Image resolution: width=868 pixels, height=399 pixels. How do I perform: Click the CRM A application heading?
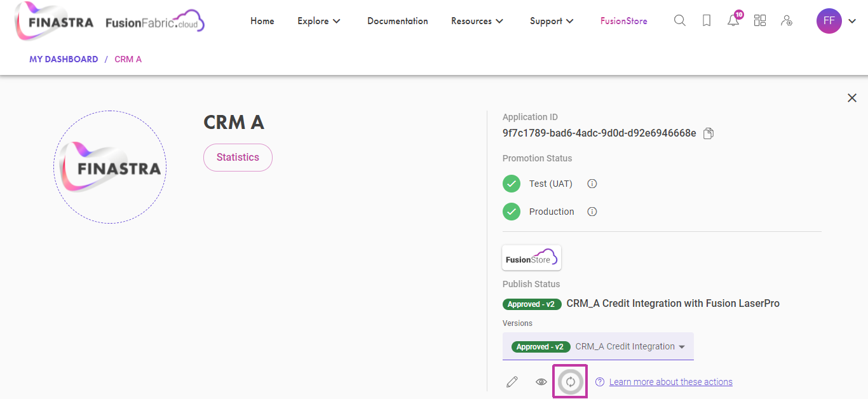[x=233, y=123]
